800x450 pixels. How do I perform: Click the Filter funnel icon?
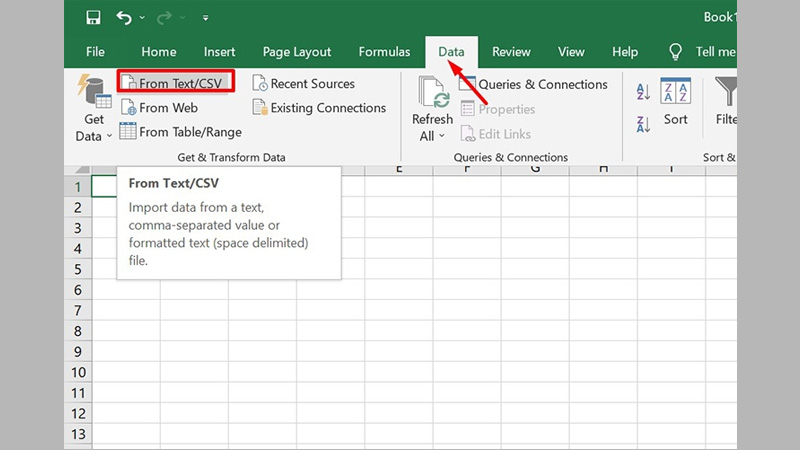point(726,91)
